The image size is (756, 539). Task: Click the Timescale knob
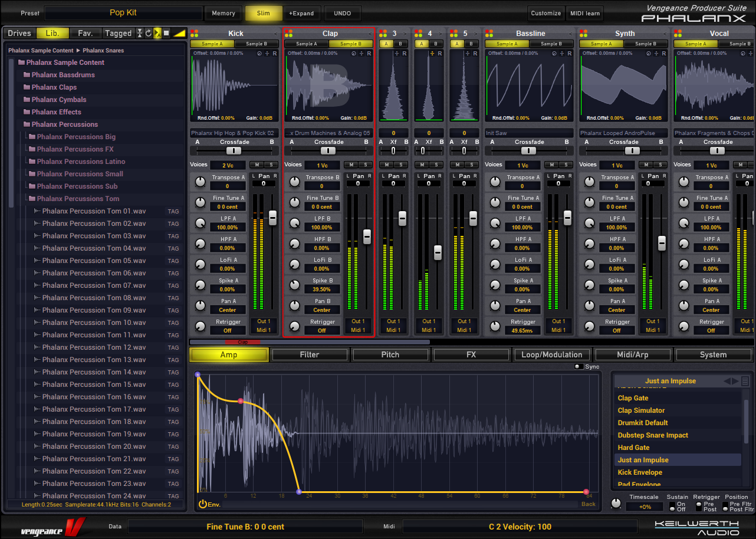[x=616, y=503]
